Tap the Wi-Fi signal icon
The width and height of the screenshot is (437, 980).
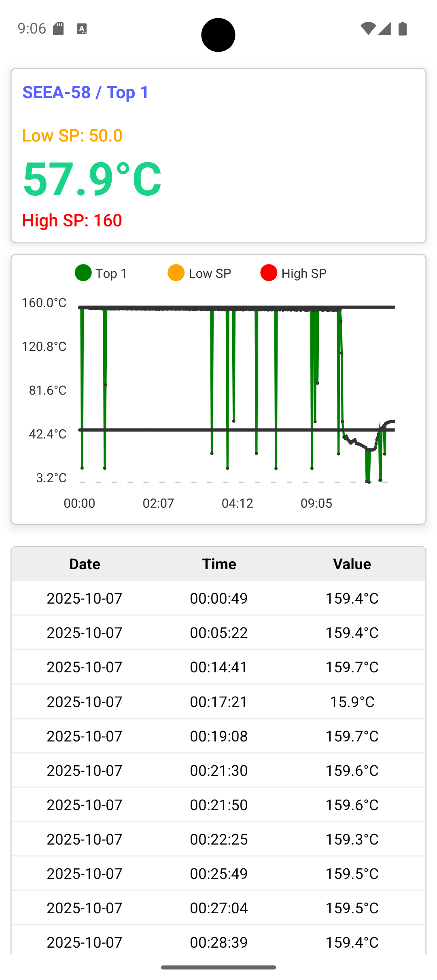(x=368, y=29)
